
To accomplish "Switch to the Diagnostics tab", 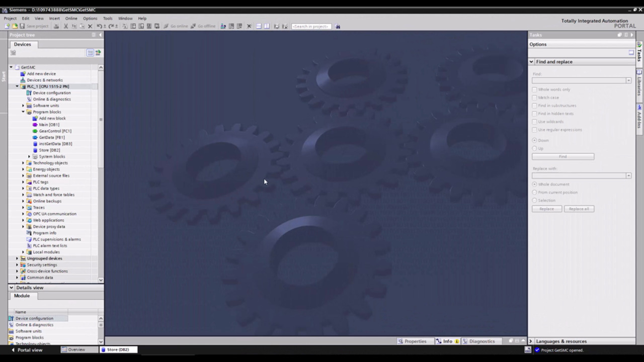I will tap(478, 341).
